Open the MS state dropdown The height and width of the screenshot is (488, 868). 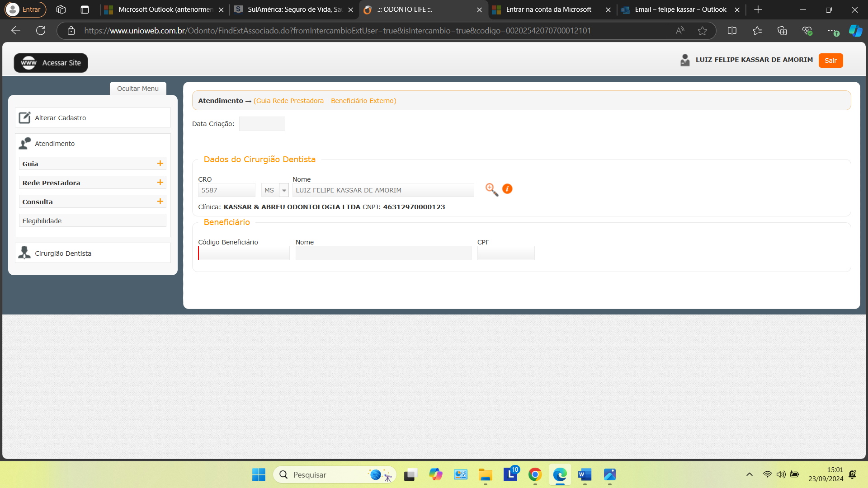pyautogui.click(x=284, y=190)
